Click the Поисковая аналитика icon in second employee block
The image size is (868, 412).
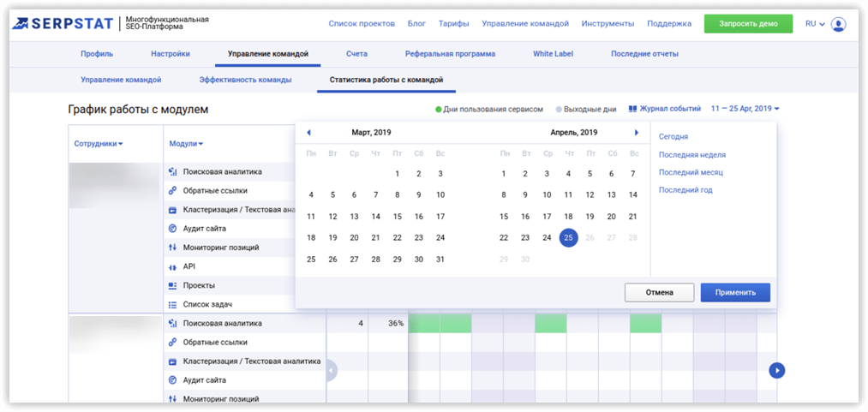click(x=172, y=323)
